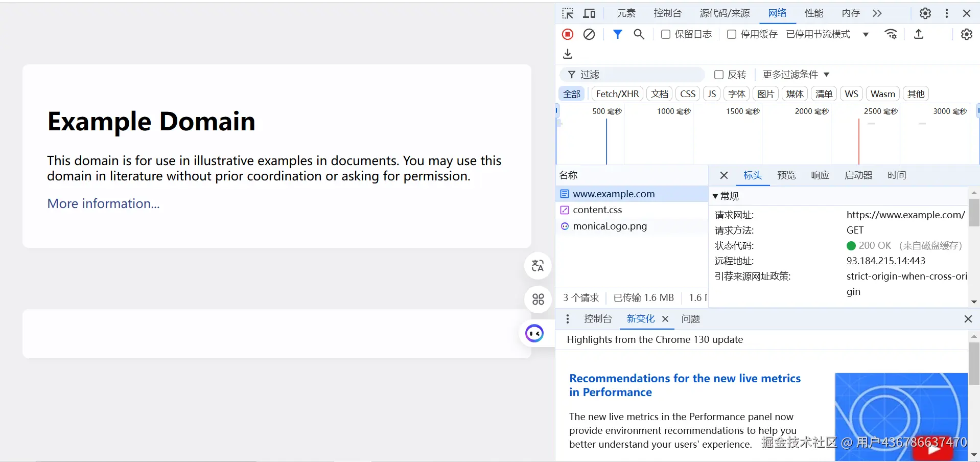Open the network search magnifier
This screenshot has height=462, width=980.
639,34
